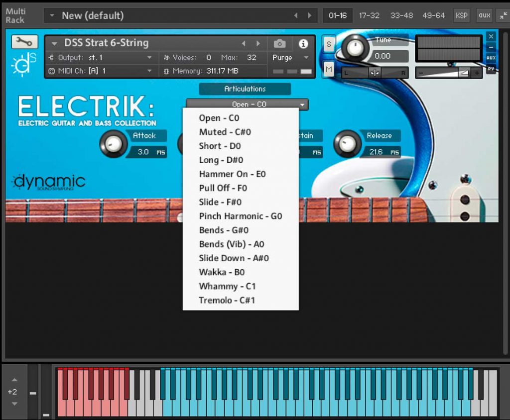510x420 pixels.
Task: Click the Attack value 3.0 ms
Action: tap(148, 152)
